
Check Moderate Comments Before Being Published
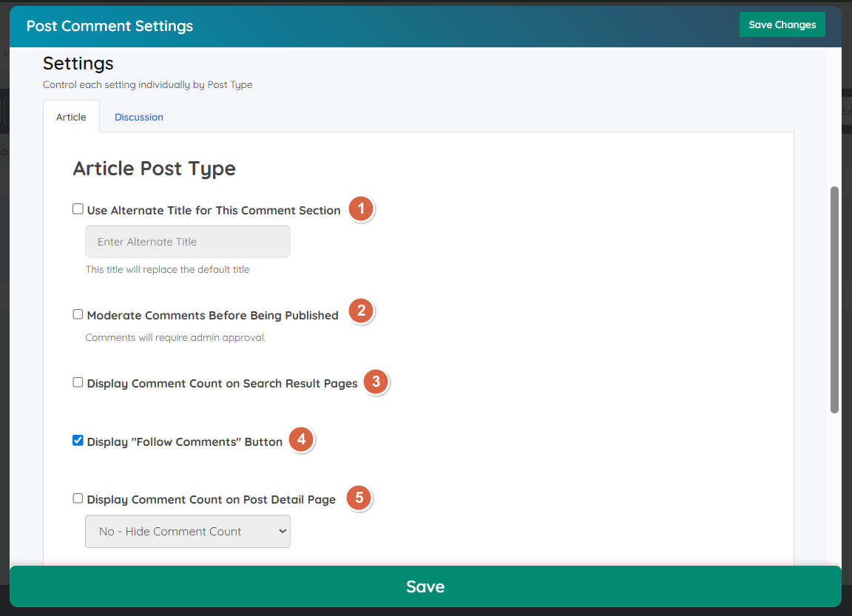click(x=78, y=314)
